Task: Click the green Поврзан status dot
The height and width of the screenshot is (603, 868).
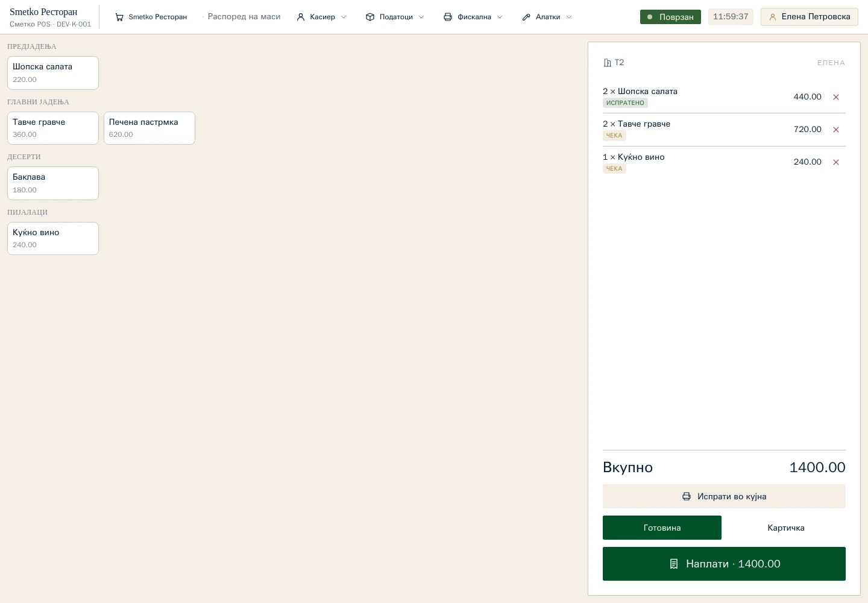Action: click(650, 17)
